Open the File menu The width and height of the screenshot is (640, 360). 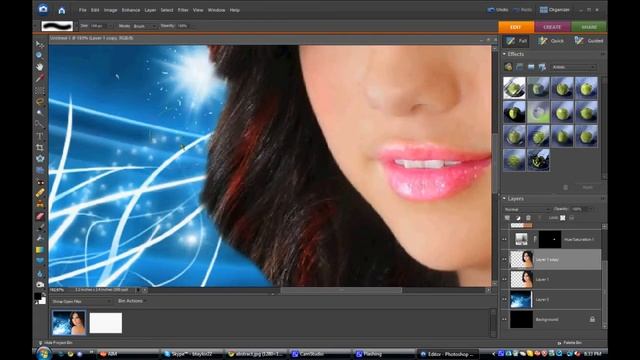coord(83,10)
